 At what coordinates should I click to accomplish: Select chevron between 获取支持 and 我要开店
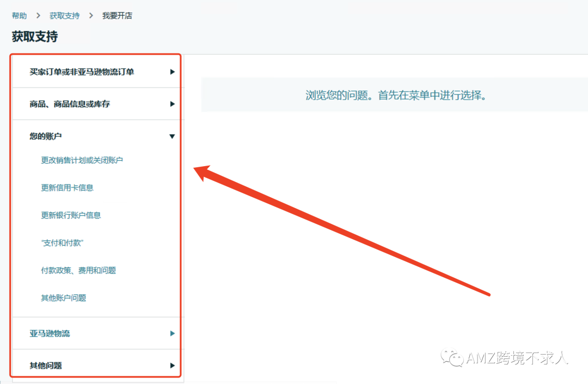pyautogui.click(x=91, y=16)
